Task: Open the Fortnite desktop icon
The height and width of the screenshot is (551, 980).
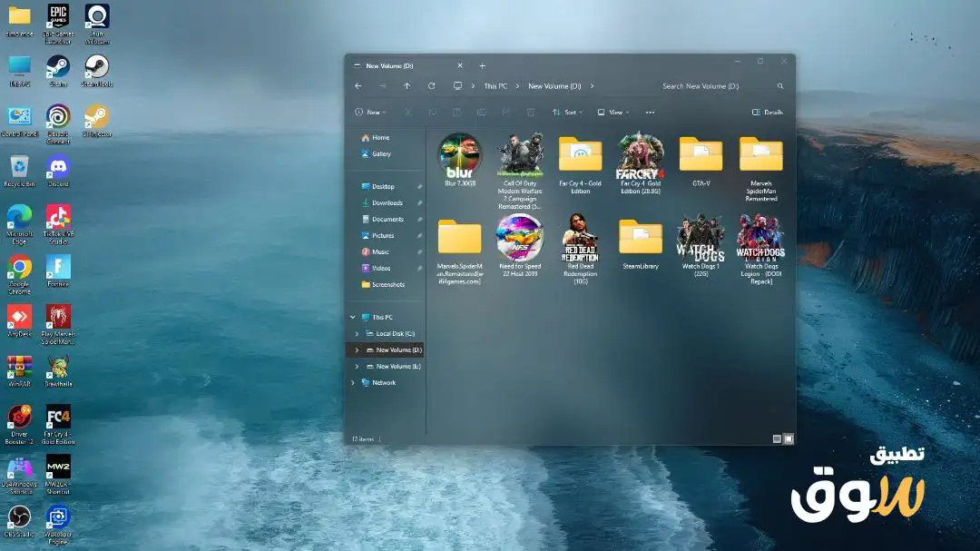Action: [58, 271]
